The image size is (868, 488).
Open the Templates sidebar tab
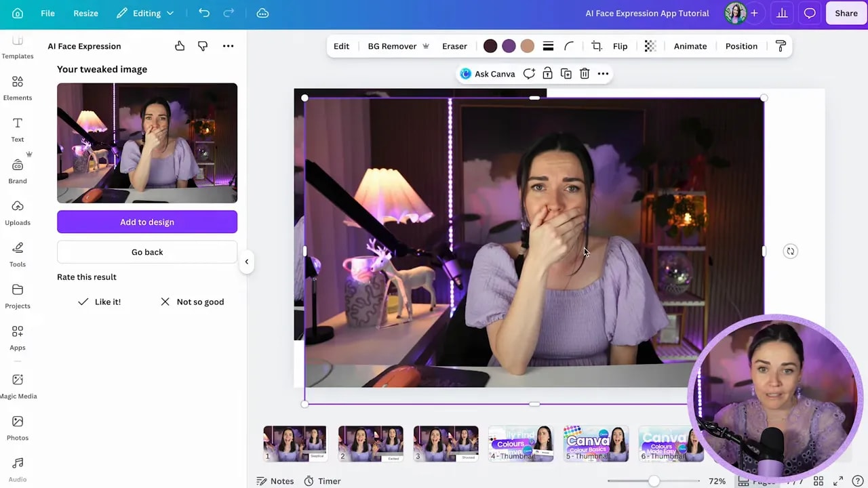(x=18, y=49)
